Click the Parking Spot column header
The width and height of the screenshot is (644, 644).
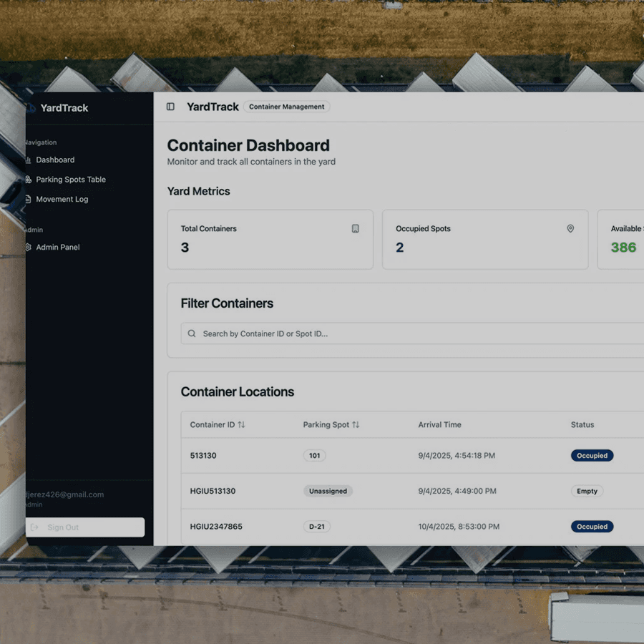(x=331, y=424)
